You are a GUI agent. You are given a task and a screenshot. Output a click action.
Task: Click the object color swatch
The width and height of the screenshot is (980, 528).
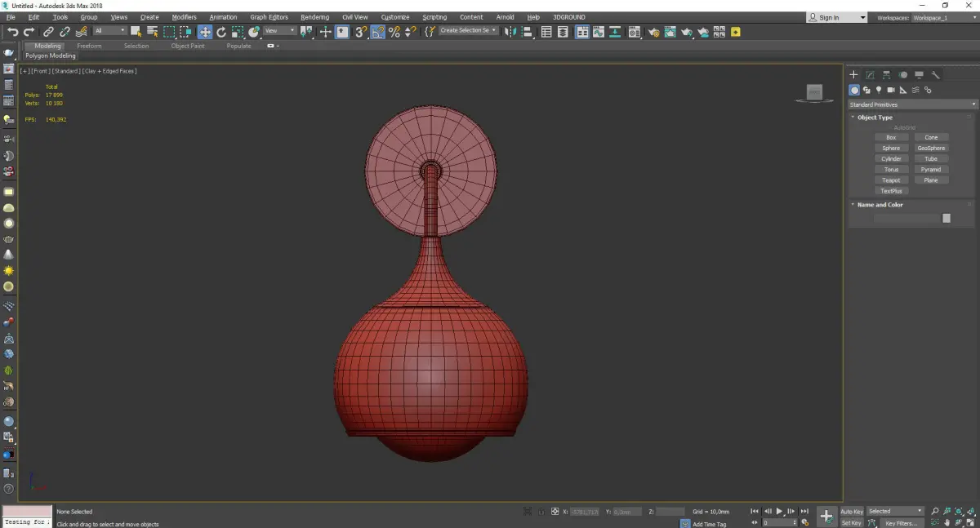coord(947,218)
